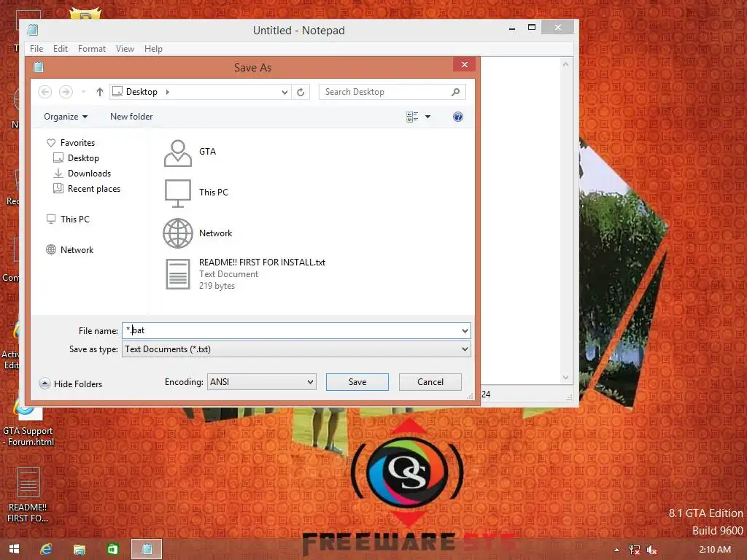The image size is (747, 560).
Task: Open the Encoding ANSI dropdown
Action: click(x=262, y=382)
